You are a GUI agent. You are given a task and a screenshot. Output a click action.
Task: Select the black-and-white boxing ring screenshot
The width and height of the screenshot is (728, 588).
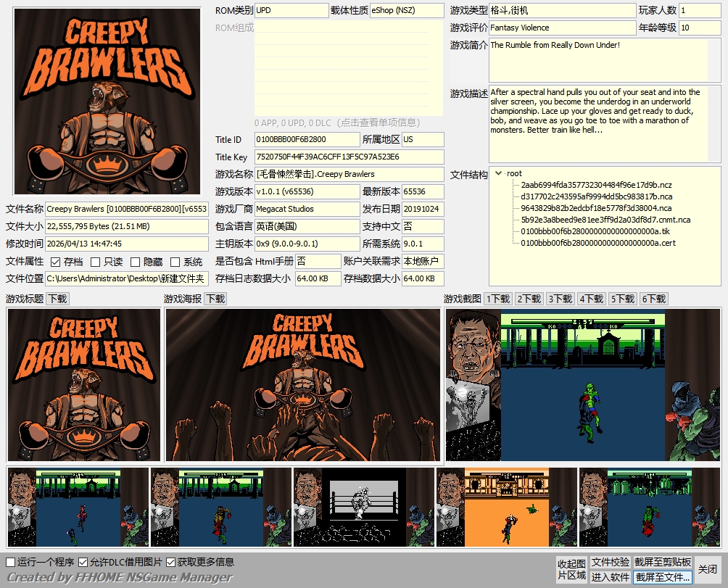pos(364,507)
